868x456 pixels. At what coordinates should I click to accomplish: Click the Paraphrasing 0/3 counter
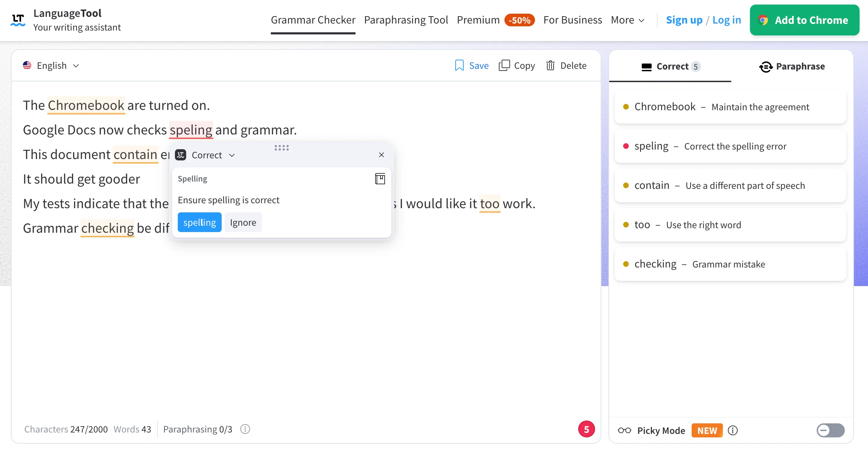click(x=198, y=429)
